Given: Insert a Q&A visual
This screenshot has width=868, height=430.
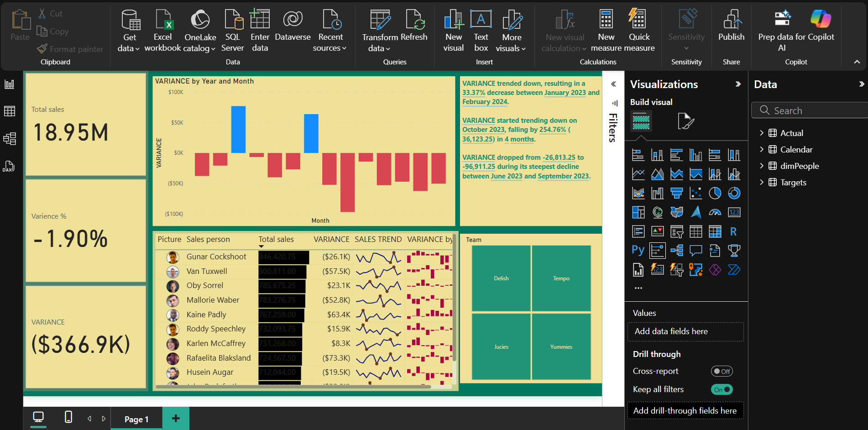Looking at the screenshot, I should (x=695, y=250).
